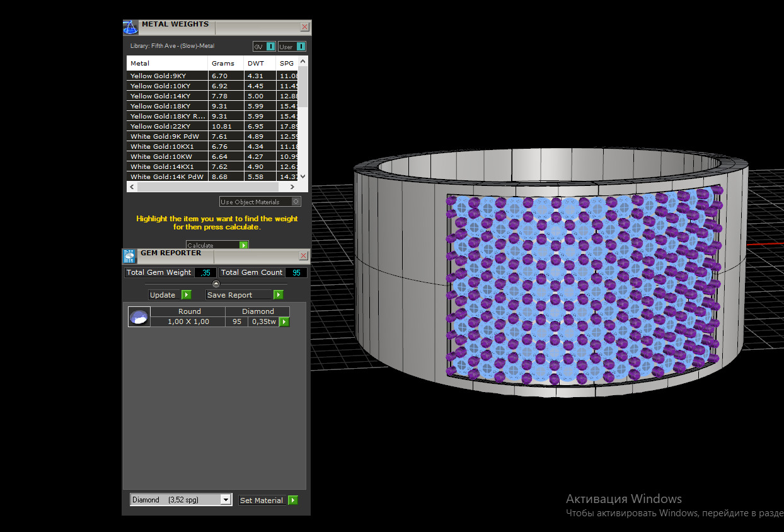The width and height of the screenshot is (784, 532).
Task: Select the Yellow Gold:14KY row
Action: [x=213, y=96]
